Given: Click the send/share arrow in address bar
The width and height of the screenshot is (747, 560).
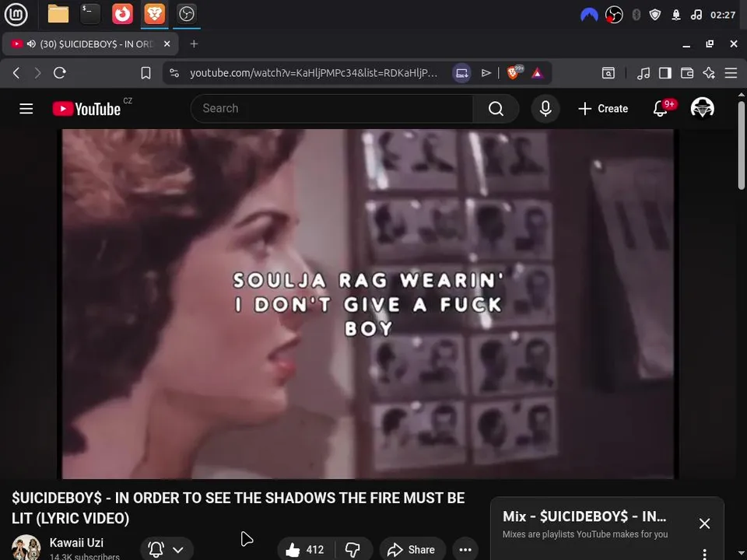Looking at the screenshot, I should (486, 73).
